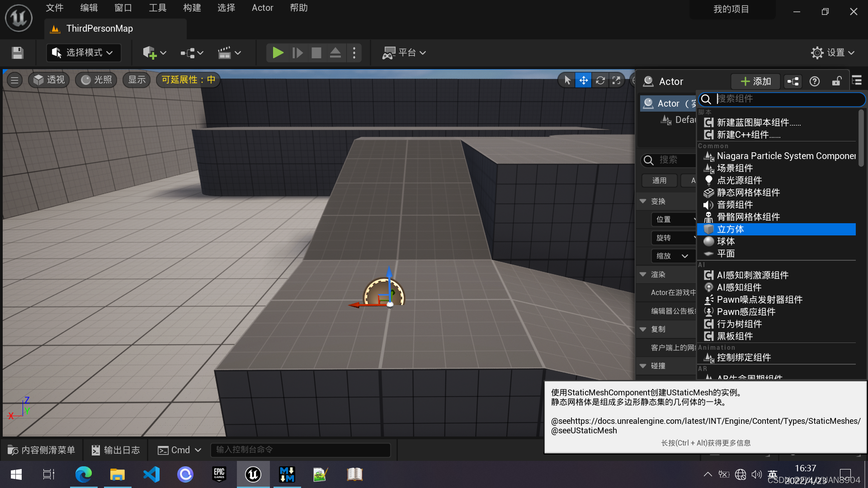Select Pawn感应组件 entry
The height and width of the screenshot is (488, 868).
[776, 312]
